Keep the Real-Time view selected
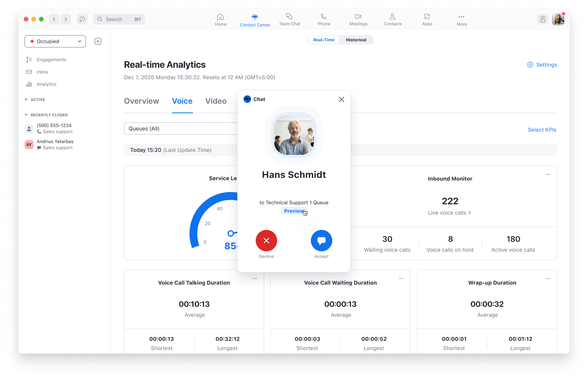 tap(323, 39)
